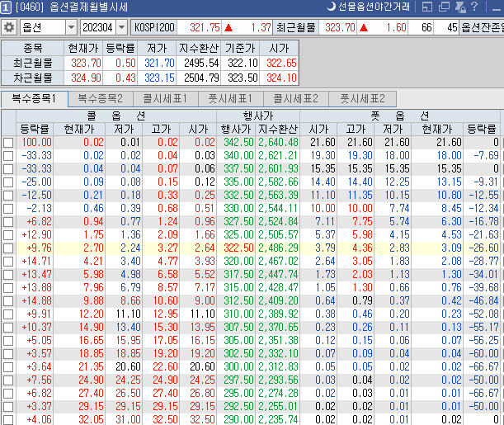The width and height of the screenshot is (504, 425).
Task: Open the 콜시세표1 tab
Action: pyautogui.click(x=165, y=99)
